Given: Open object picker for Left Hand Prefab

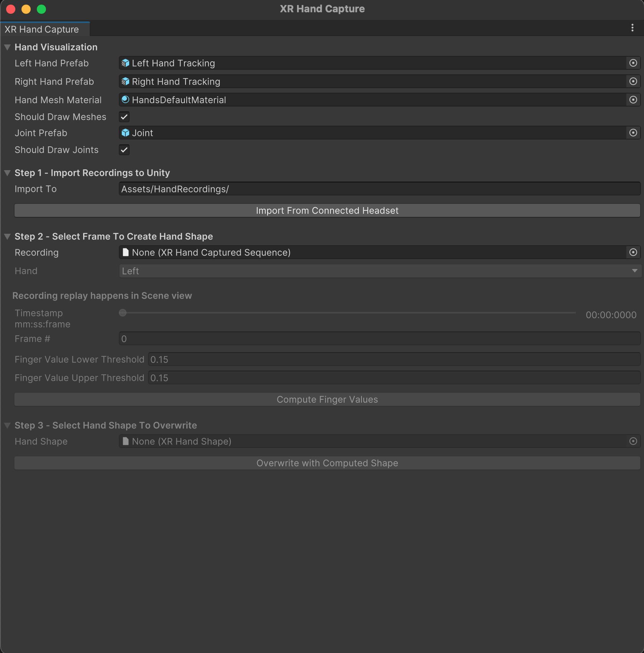Looking at the screenshot, I should click(x=633, y=63).
